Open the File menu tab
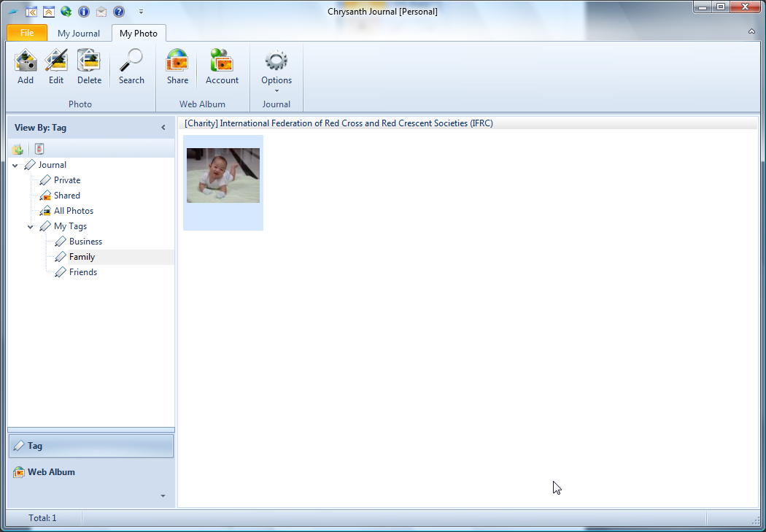 pos(27,33)
